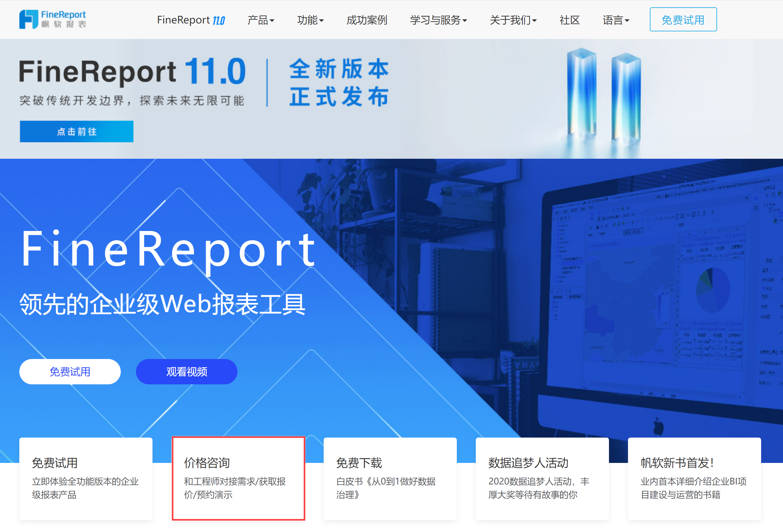Expand the 功能 dropdown menu
This screenshot has width=783, height=532.
click(310, 20)
